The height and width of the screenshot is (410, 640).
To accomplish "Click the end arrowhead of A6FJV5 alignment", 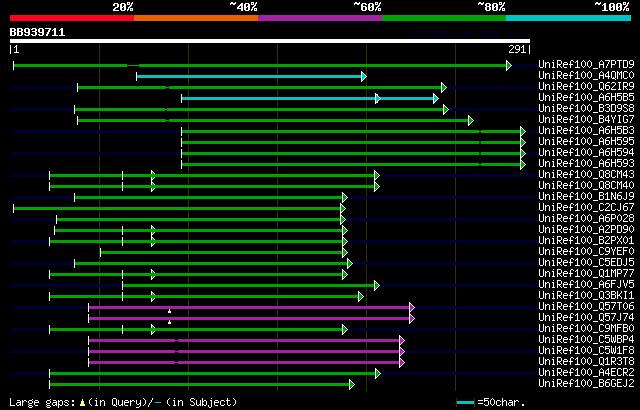I will coord(377,285).
